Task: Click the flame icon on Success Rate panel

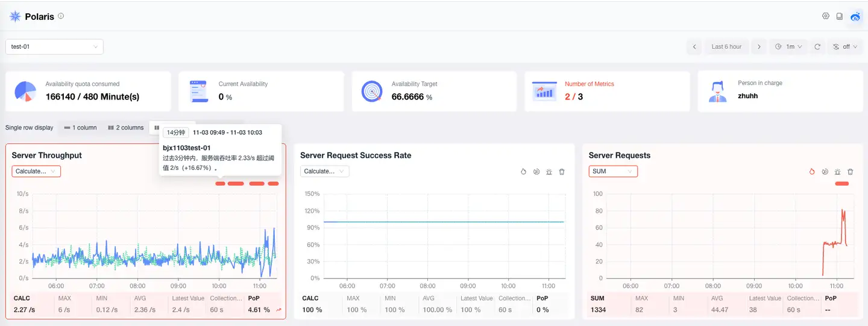Action: tap(523, 172)
